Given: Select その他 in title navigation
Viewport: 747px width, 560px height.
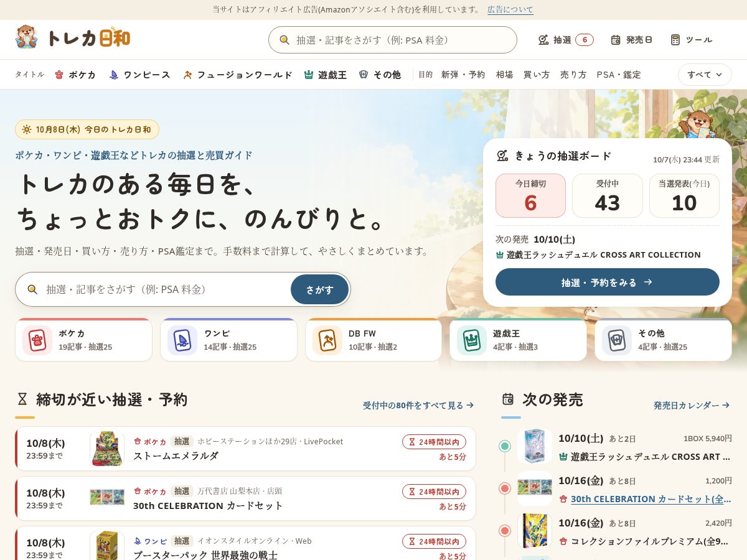Looking at the screenshot, I should click(x=380, y=75).
